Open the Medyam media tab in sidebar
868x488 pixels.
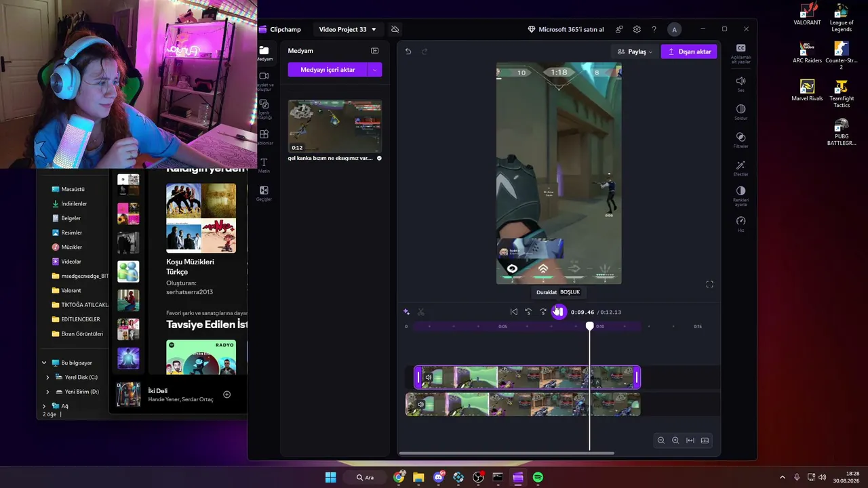(264, 53)
